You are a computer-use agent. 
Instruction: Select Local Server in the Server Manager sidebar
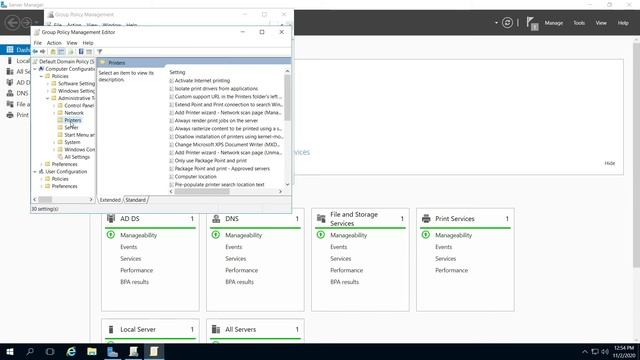(18, 61)
